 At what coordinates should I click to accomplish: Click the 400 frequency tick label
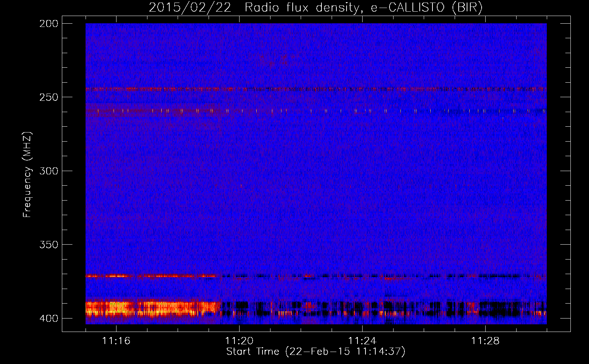pyautogui.click(x=49, y=318)
